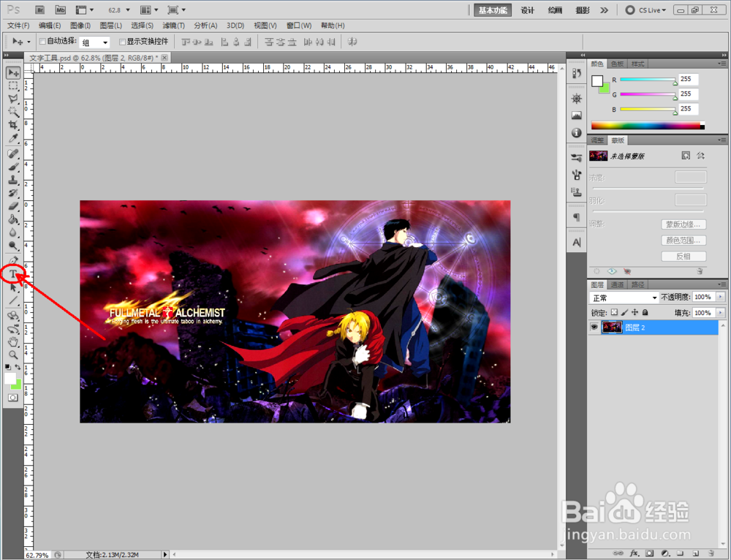This screenshot has height=560, width=731.
Task: Toggle lock image pixels brush icon
Action: (625, 312)
